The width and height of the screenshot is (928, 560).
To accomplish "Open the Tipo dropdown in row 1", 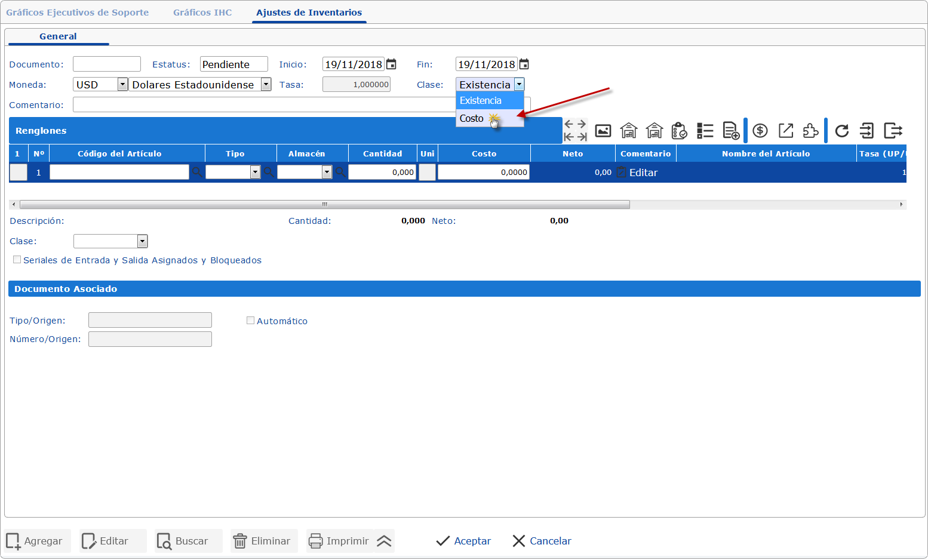I will click(255, 173).
